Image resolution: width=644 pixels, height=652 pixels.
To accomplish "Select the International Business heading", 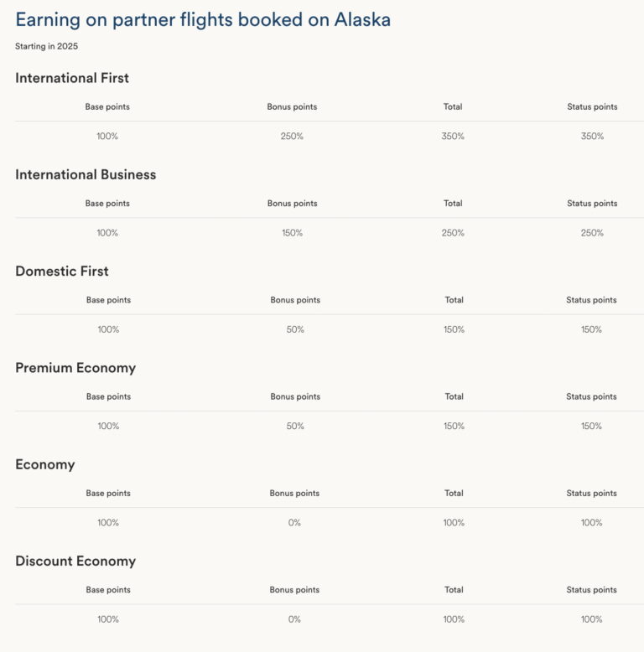I will point(86,174).
